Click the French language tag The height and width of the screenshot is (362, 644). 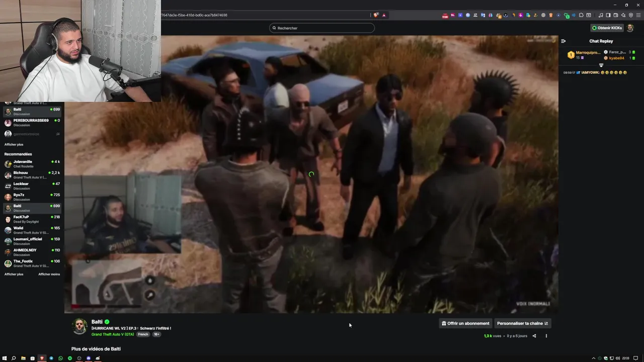click(x=143, y=334)
